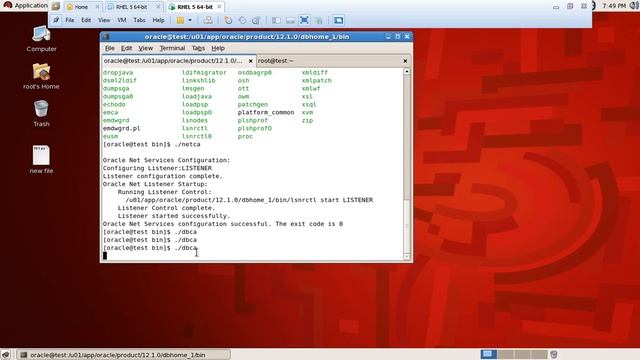Click the console view icon in toolbar
Image resolution: width=640 pixels, height=360 pixels.
(338, 20)
